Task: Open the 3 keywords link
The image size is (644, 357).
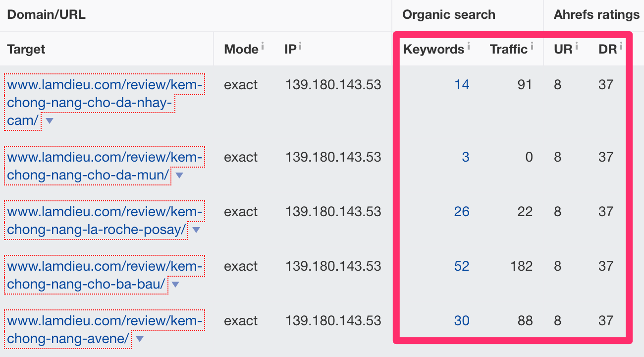Action: click(x=466, y=157)
